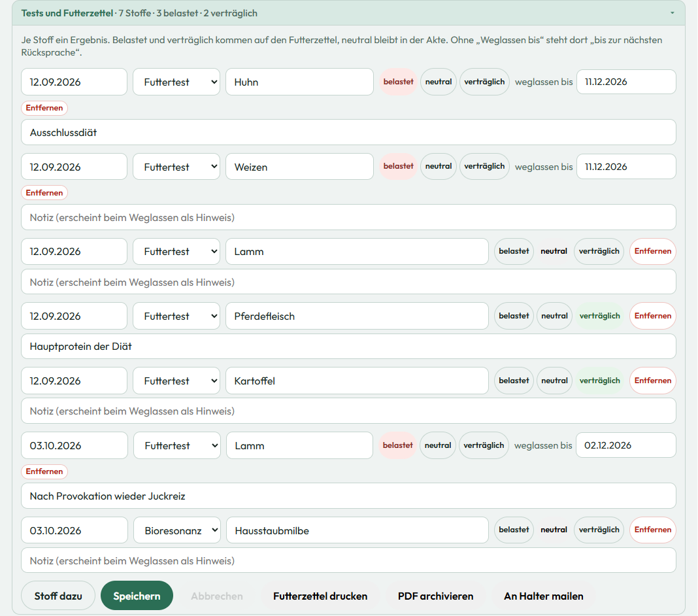The width and height of the screenshot is (698, 616).
Task: Select belastet for Weizen
Action: [x=399, y=166]
